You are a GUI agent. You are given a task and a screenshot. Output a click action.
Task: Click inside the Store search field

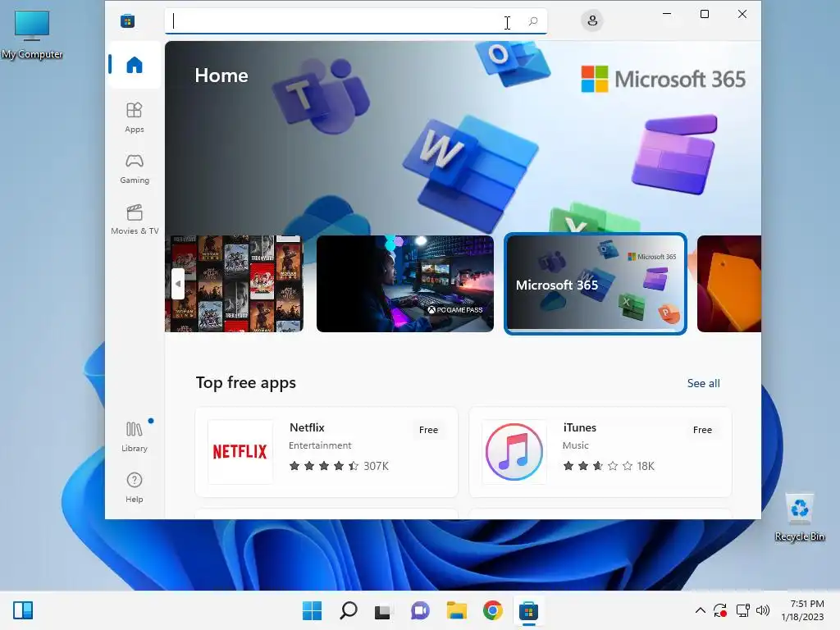point(356,21)
